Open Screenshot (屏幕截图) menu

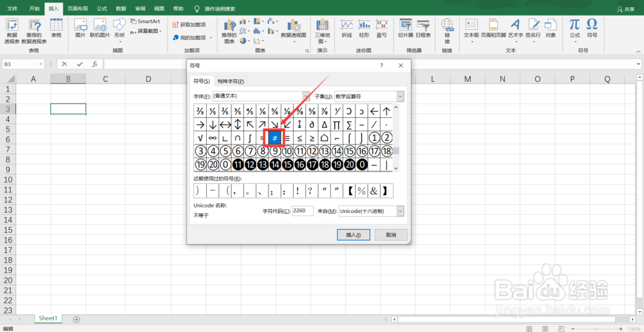(x=146, y=31)
